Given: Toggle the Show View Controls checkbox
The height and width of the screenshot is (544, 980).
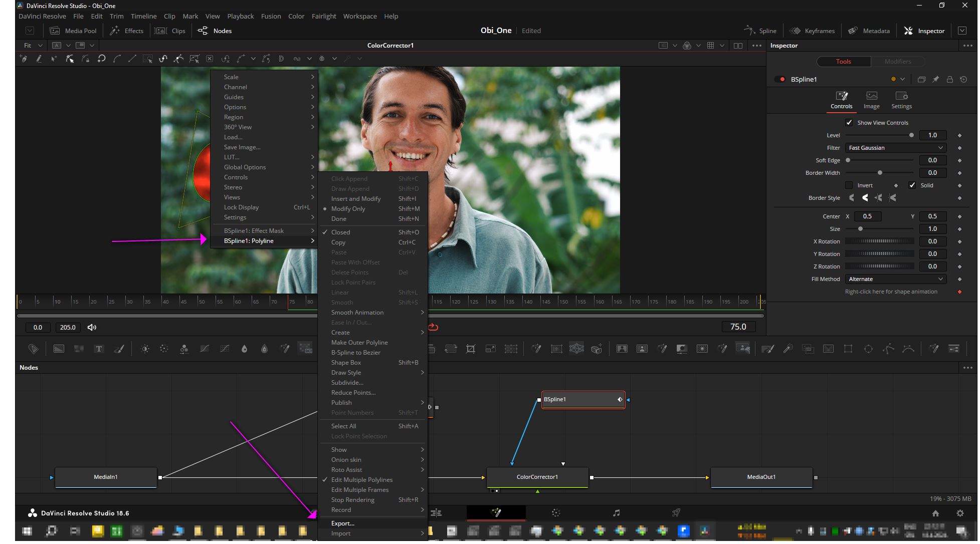Looking at the screenshot, I should [x=849, y=122].
